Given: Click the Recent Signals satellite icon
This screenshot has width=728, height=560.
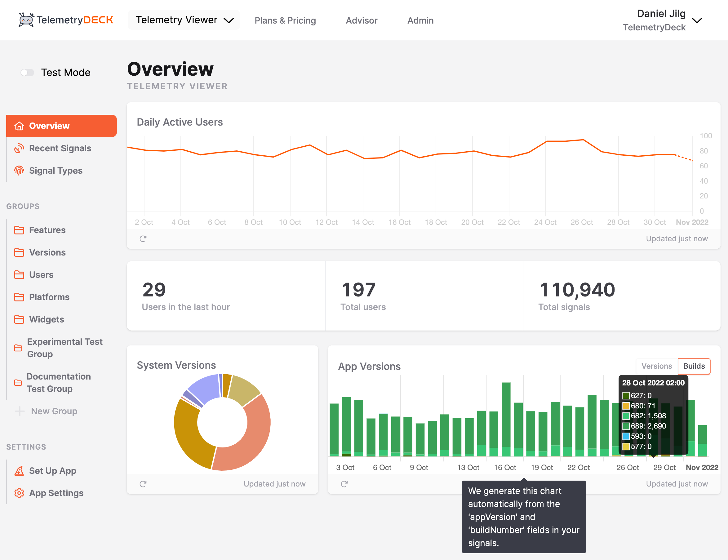Looking at the screenshot, I should [19, 148].
